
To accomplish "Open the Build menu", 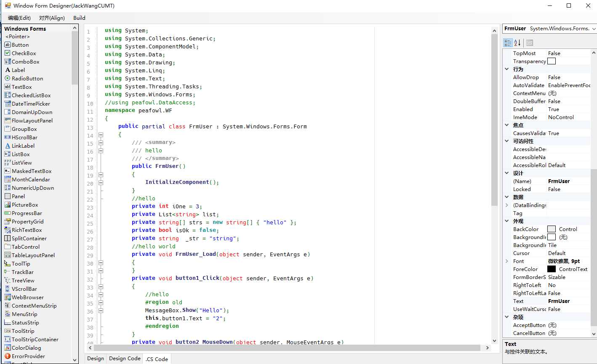I will pos(79,18).
